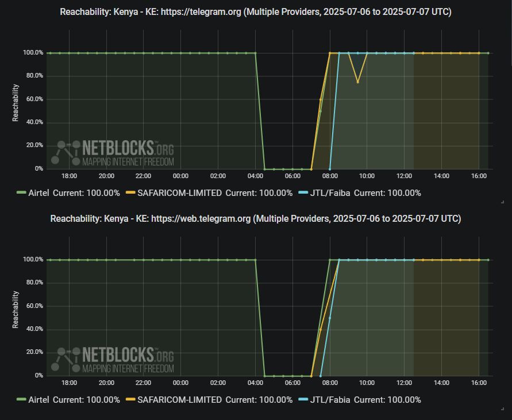
Task: Click SAFARICOM yellow swatch in bottom legend
Action: click(130, 399)
